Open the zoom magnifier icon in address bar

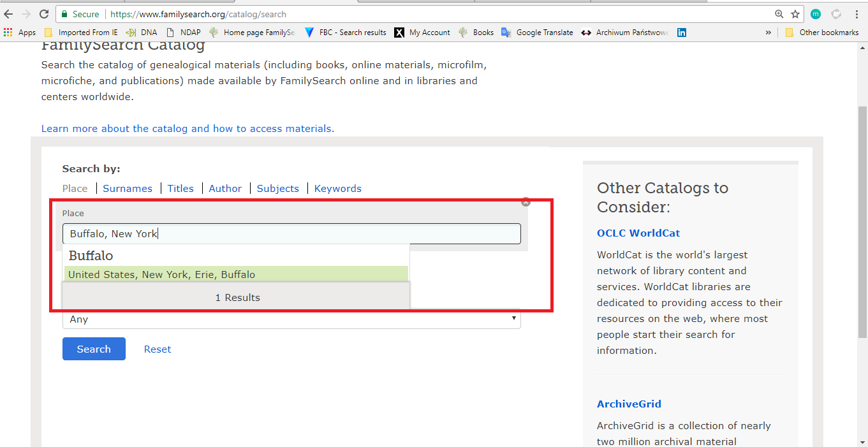point(779,14)
